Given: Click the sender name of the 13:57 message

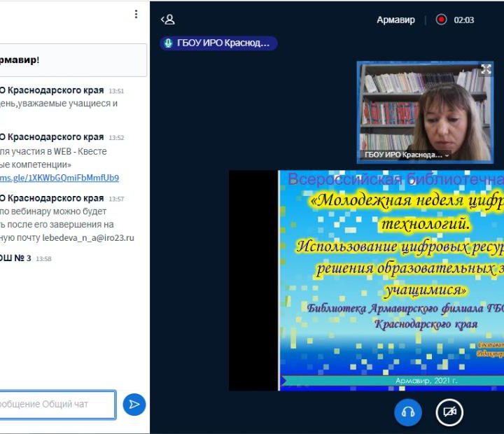Looking at the screenshot, I should [51, 198].
